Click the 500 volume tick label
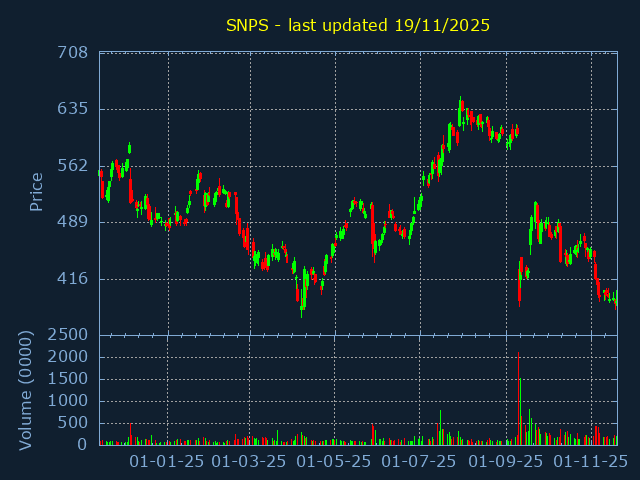 pyautogui.click(x=72, y=423)
